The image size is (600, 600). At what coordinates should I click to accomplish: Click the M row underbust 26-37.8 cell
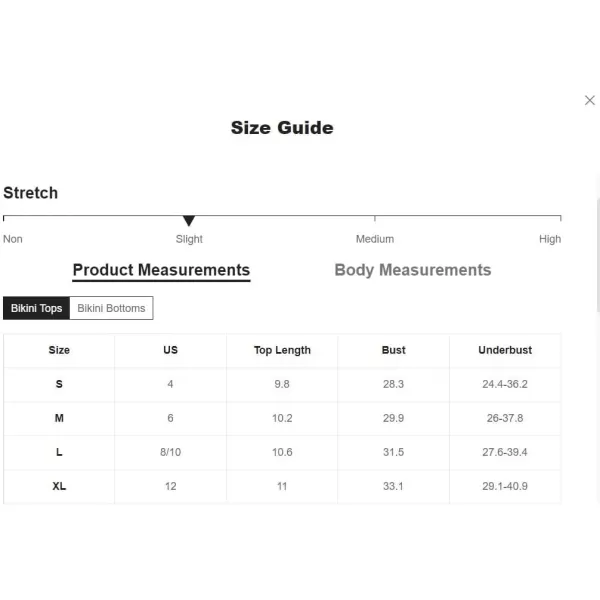[x=505, y=418]
